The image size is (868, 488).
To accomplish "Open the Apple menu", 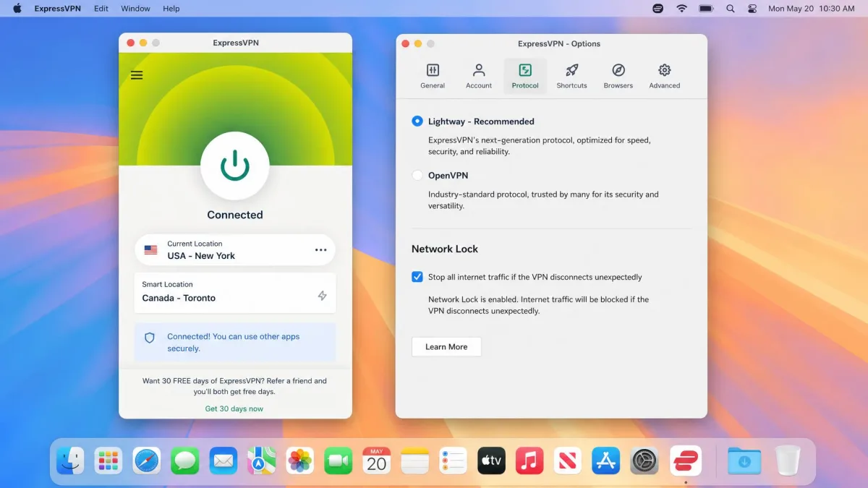I will click(x=17, y=9).
